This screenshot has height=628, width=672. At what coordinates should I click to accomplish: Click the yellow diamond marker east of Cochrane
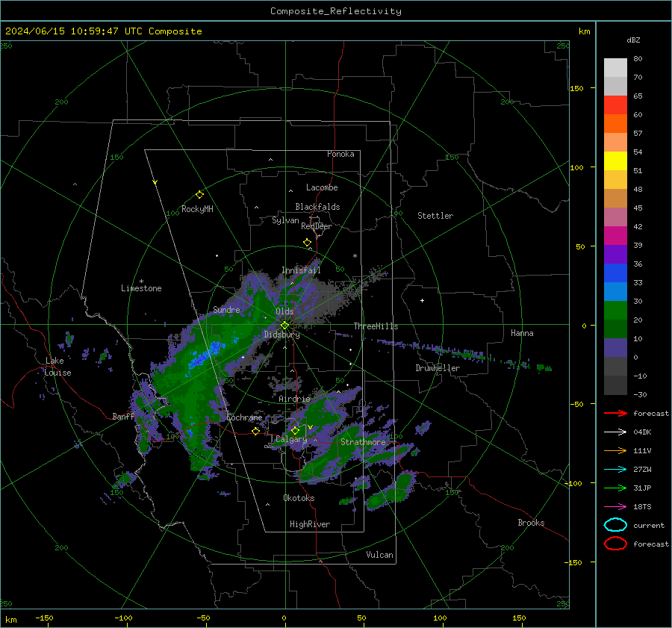point(255,431)
